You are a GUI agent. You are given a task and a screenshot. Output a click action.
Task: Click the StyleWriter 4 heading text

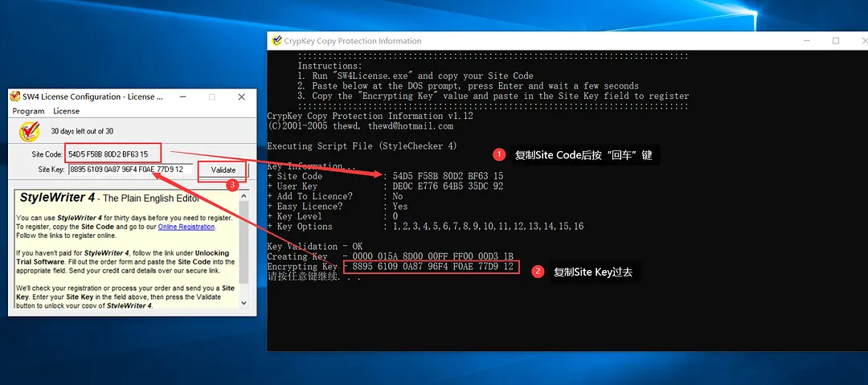(57, 198)
